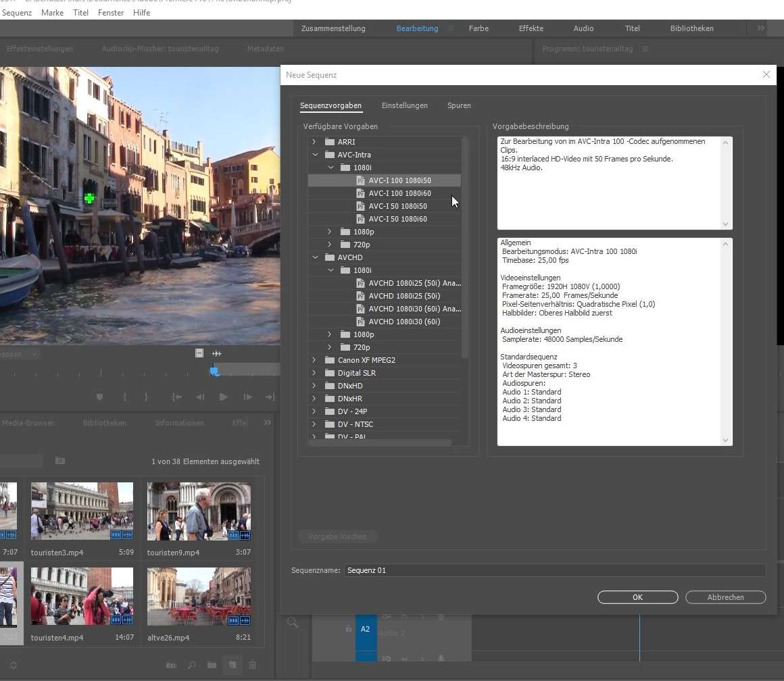Expand the DNxHR preset folder

(314, 399)
